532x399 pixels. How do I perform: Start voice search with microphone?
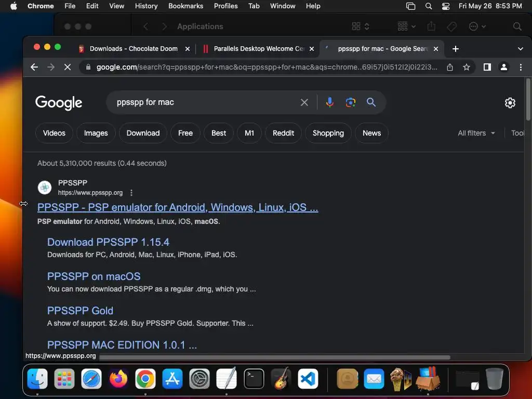tap(330, 102)
